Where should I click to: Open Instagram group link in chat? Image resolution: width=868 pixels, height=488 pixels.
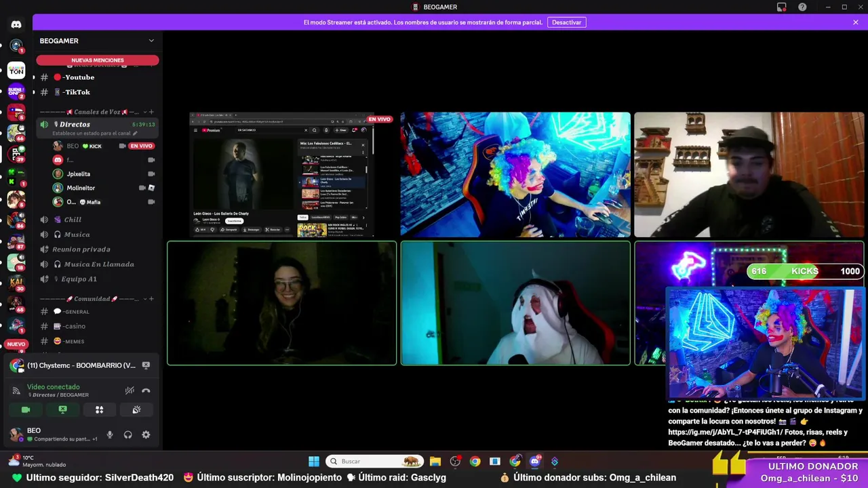coord(725,432)
